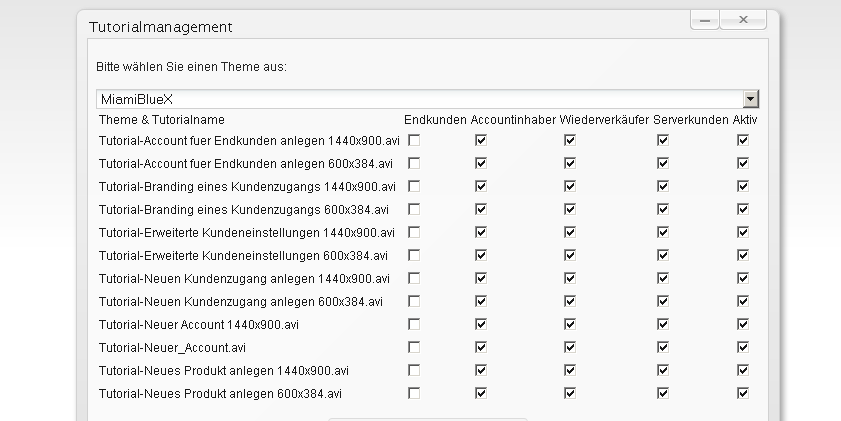The height and width of the screenshot is (421, 841).
Task: Disable Serverkunden for Tutorial-Account fuer Endkunden anlegen 600x384.avi
Action: (x=662, y=163)
